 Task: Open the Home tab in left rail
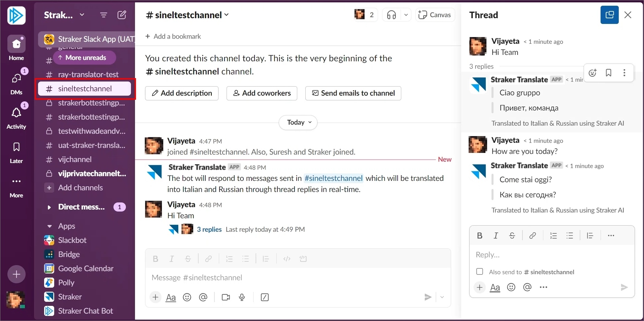click(x=16, y=48)
